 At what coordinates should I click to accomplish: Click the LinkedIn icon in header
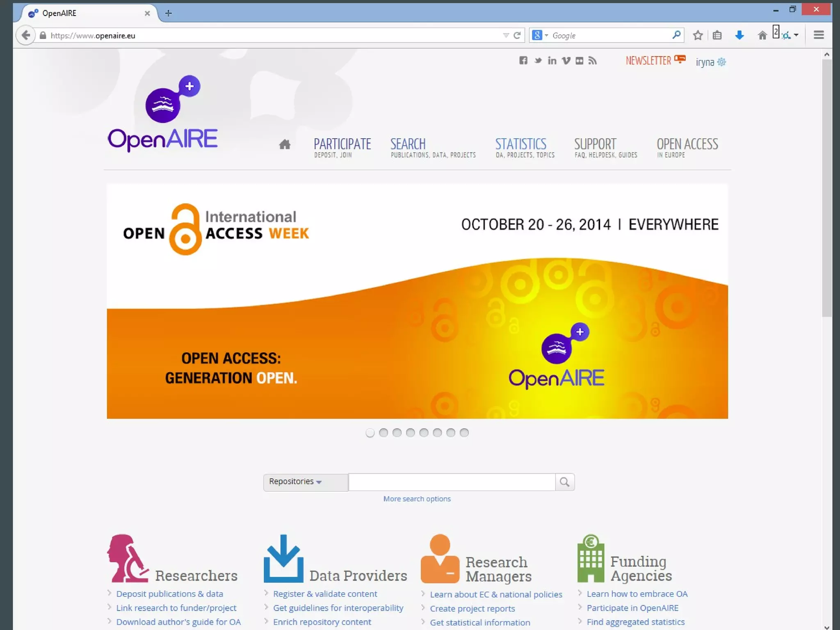[552, 61]
